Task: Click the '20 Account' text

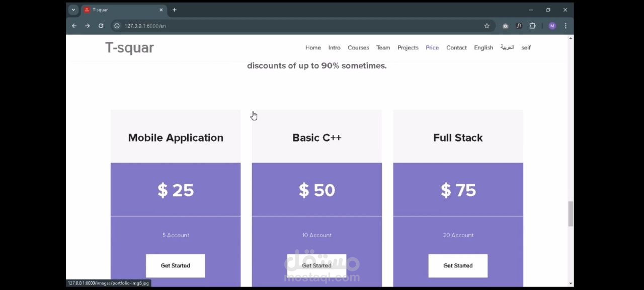Action: pos(458,235)
